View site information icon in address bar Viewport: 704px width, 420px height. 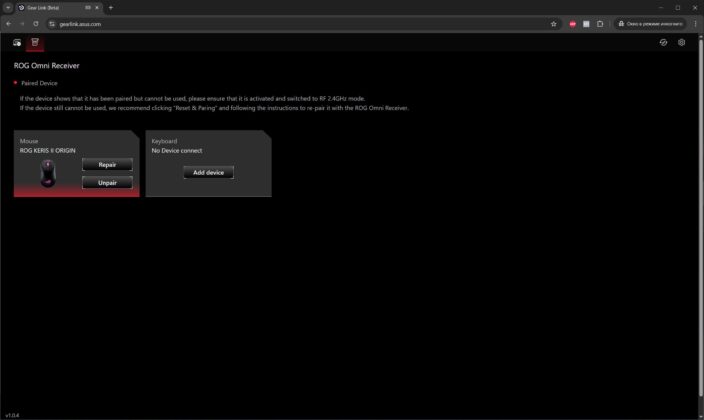click(52, 24)
